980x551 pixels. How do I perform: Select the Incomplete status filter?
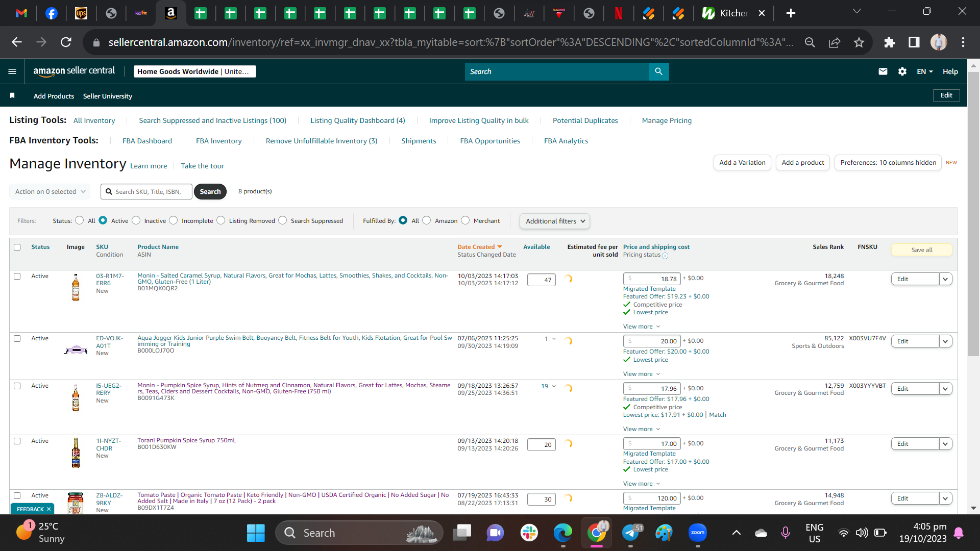(x=174, y=220)
